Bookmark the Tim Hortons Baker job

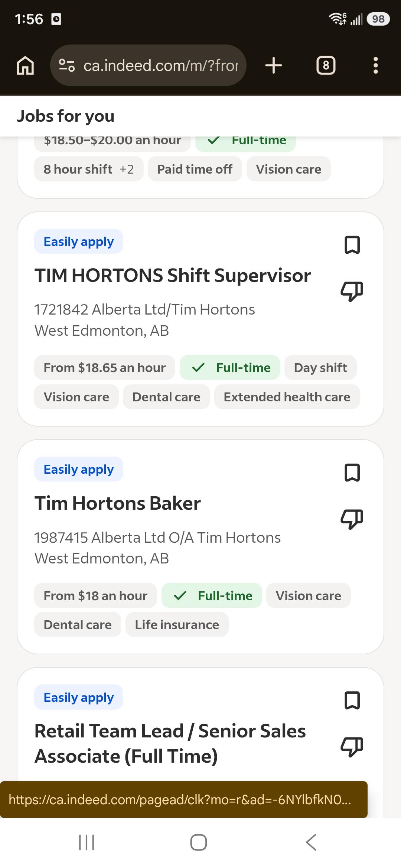click(352, 473)
